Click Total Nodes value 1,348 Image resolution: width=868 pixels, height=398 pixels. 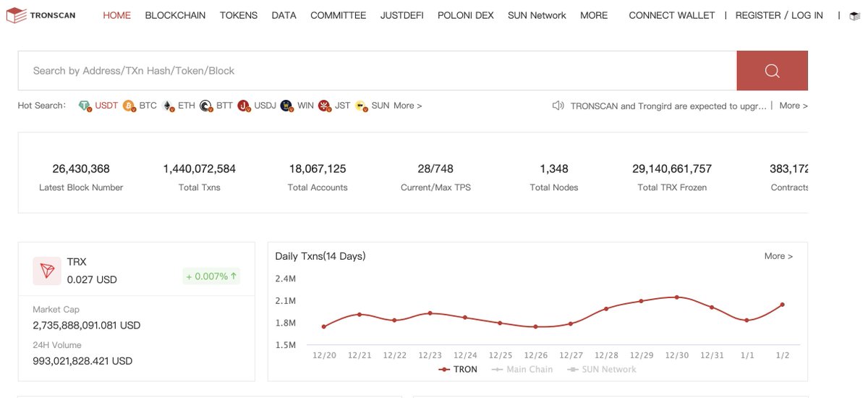pyautogui.click(x=554, y=169)
